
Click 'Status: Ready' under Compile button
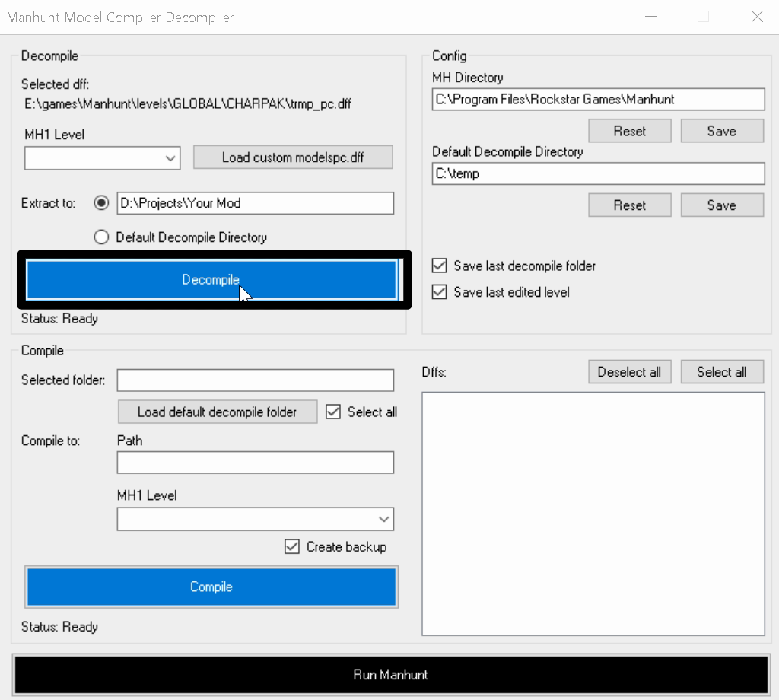(x=59, y=627)
